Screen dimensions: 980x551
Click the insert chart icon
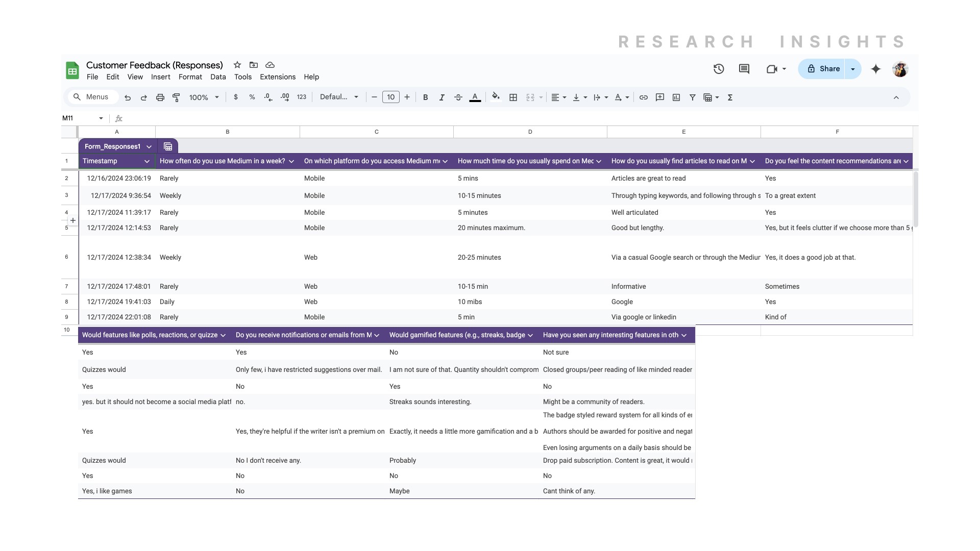click(x=676, y=97)
